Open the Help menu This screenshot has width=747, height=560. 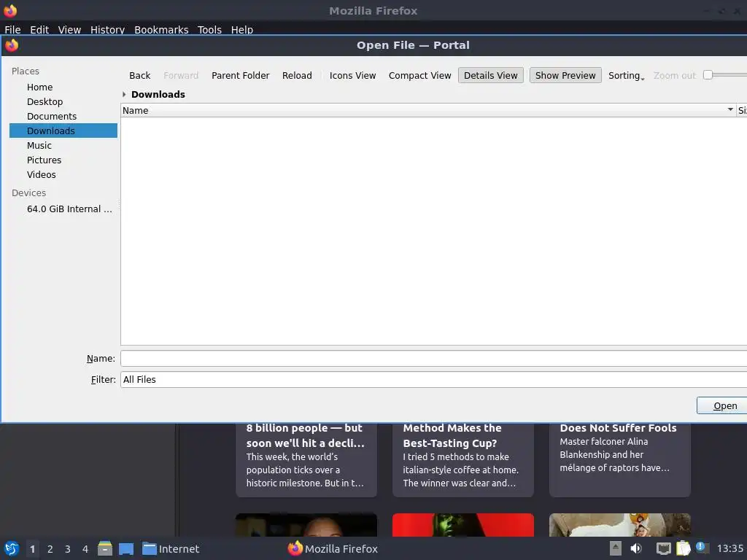(x=242, y=29)
